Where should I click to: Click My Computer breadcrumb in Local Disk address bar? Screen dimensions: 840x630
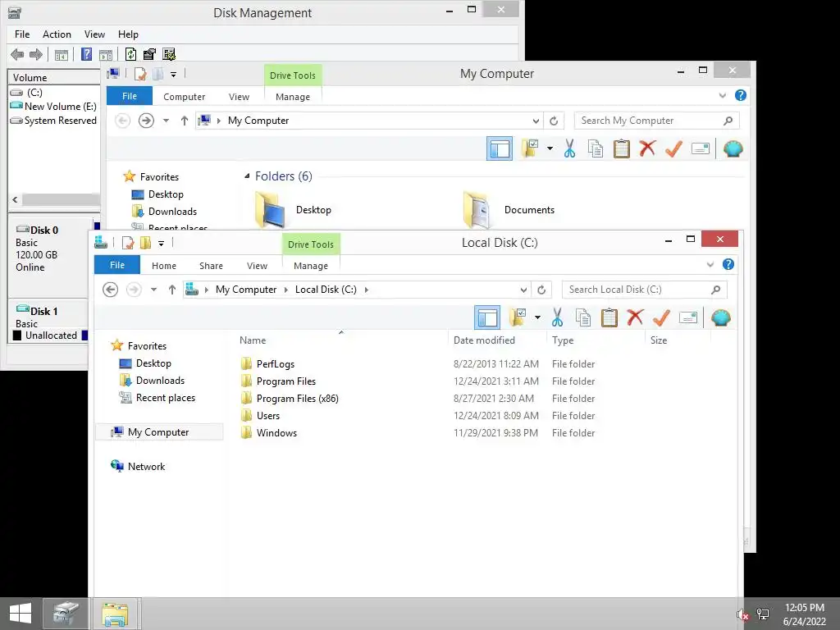(x=246, y=290)
